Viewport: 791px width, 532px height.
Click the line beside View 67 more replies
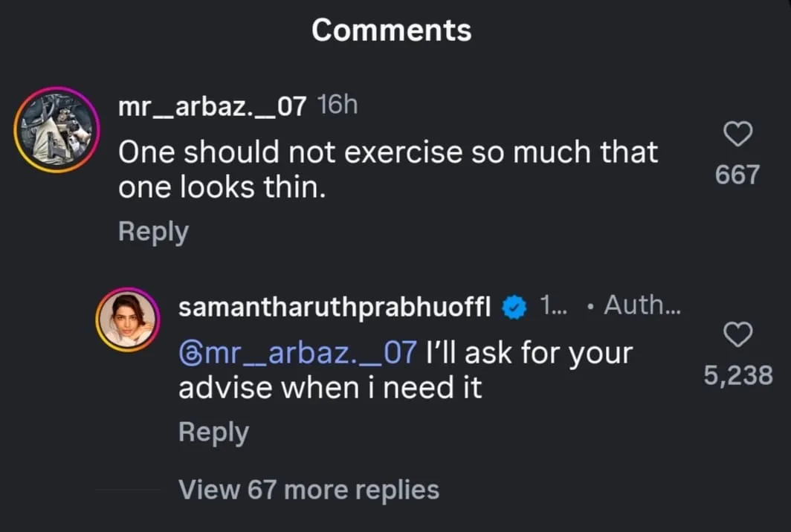128,490
